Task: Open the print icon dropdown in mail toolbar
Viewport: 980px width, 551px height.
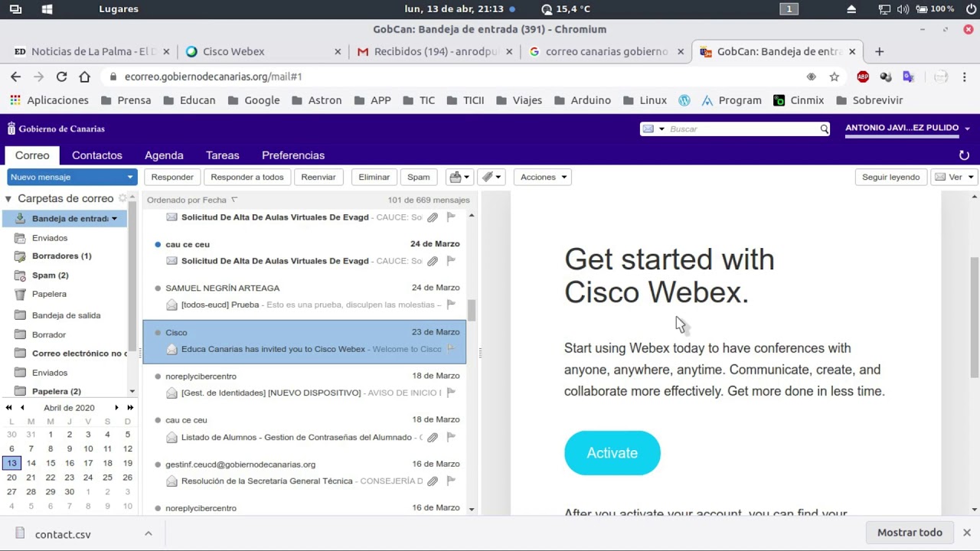Action: pos(459,177)
